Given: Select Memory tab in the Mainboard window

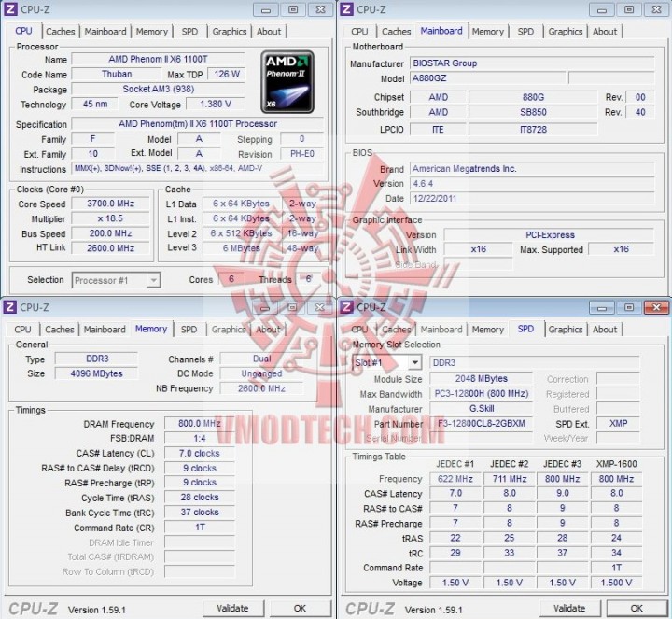Looking at the screenshot, I should tap(488, 32).
